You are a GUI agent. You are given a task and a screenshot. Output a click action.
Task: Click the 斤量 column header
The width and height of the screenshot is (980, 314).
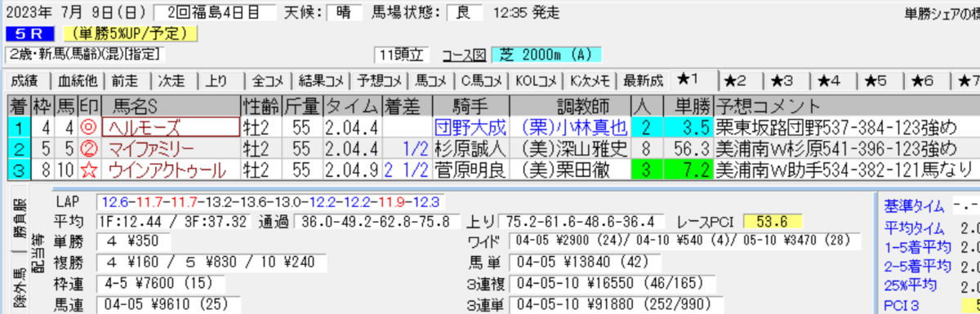pyautogui.click(x=303, y=107)
